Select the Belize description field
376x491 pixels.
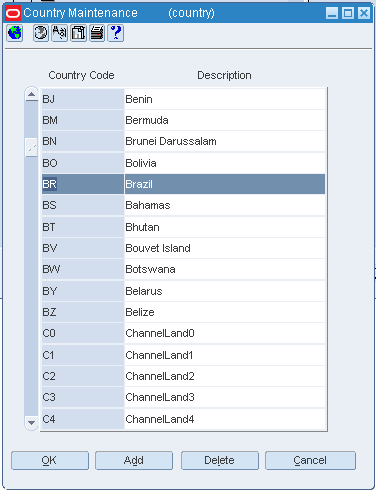(x=225, y=312)
